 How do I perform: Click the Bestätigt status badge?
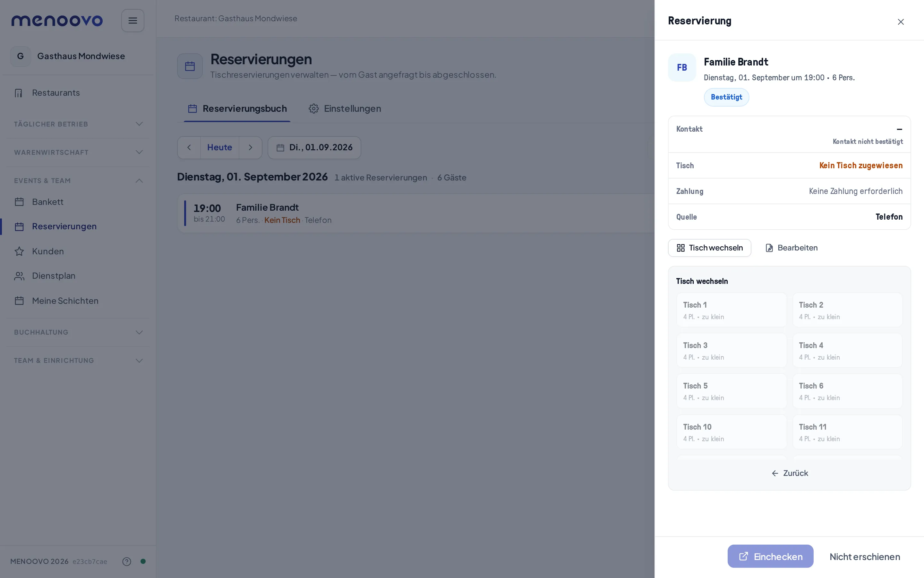click(726, 97)
